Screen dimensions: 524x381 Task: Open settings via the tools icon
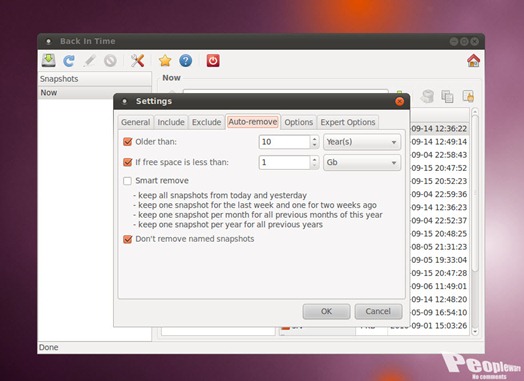137,61
